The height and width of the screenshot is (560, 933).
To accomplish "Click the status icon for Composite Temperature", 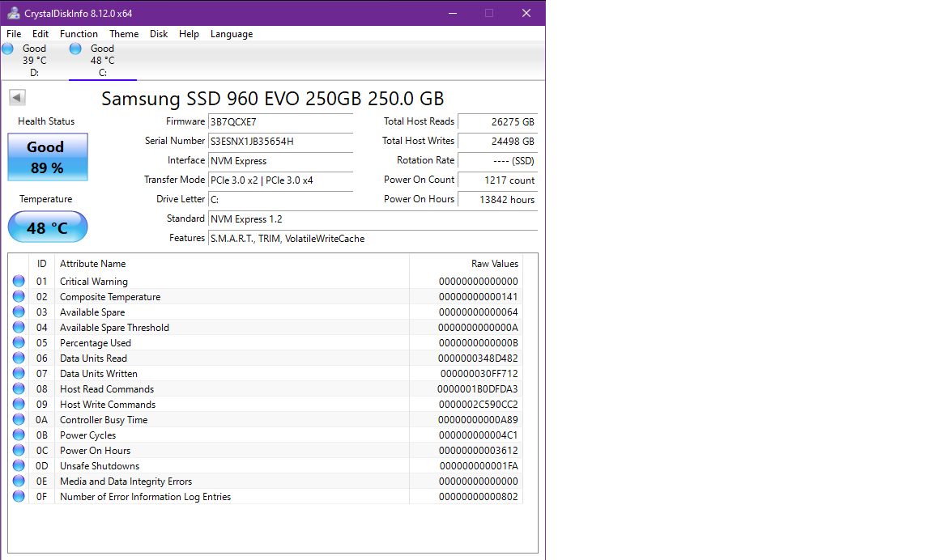I will 19,296.
